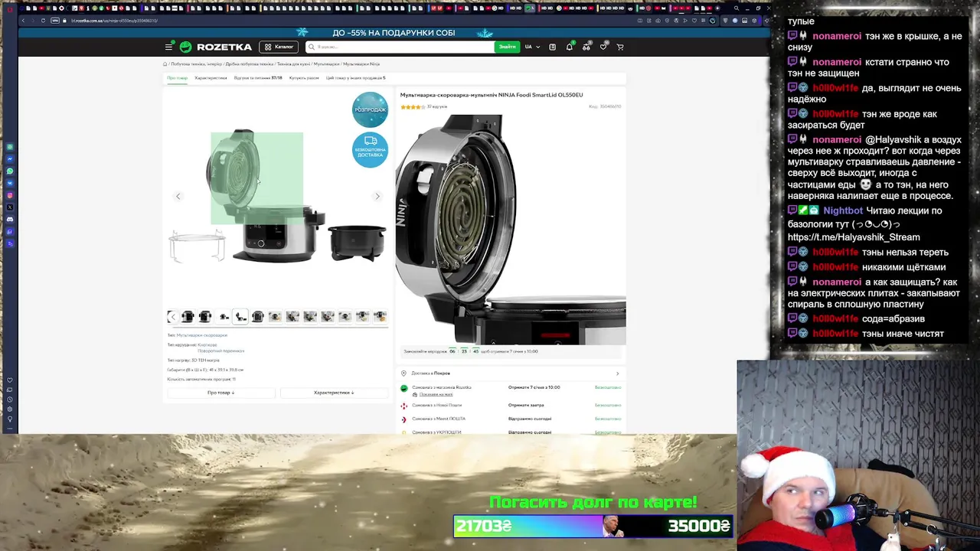Click the Безкоштовна доставка badge
This screenshot has height=551, width=980.
(370, 149)
